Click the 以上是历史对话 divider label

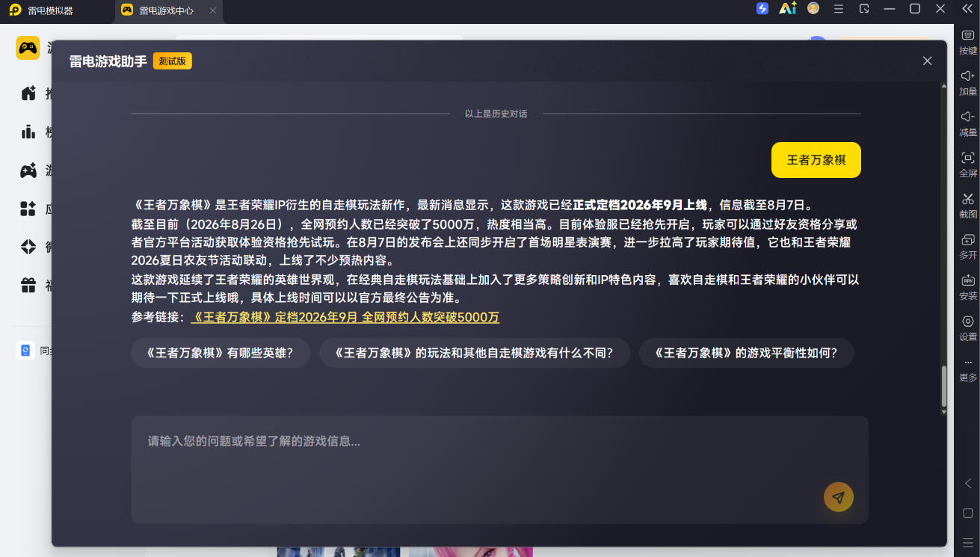click(496, 114)
